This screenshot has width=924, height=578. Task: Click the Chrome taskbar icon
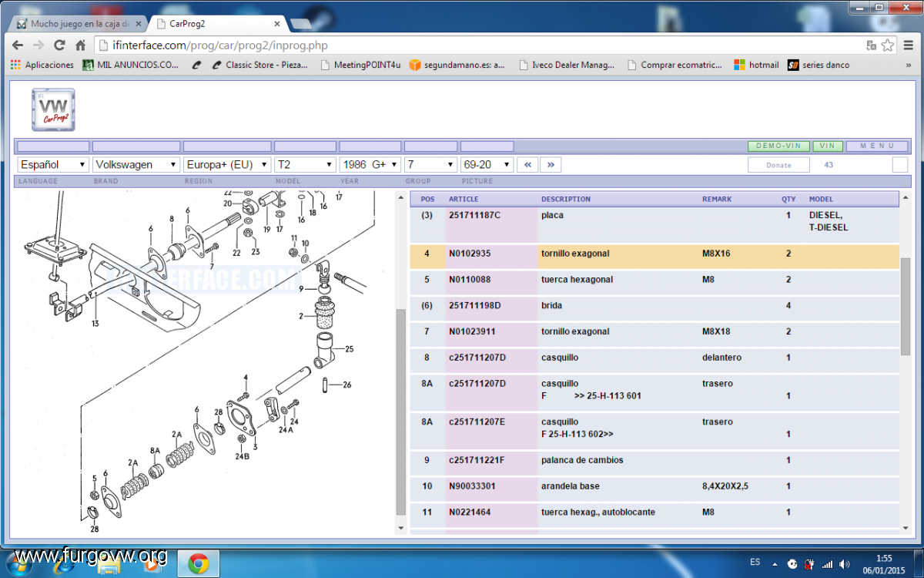click(x=199, y=563)
